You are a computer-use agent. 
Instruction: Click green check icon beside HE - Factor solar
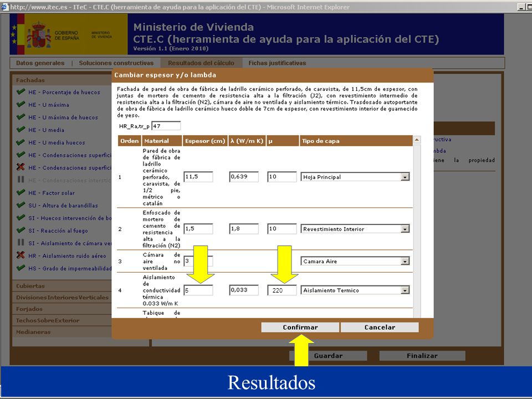tap(21, 192)
